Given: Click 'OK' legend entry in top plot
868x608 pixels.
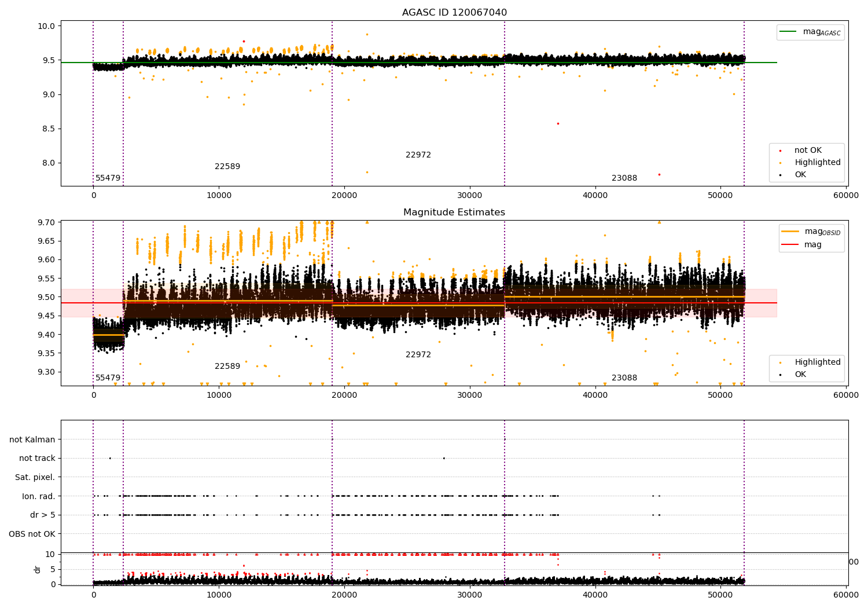Looking at the screenshot, I should (x=792, y=175).
